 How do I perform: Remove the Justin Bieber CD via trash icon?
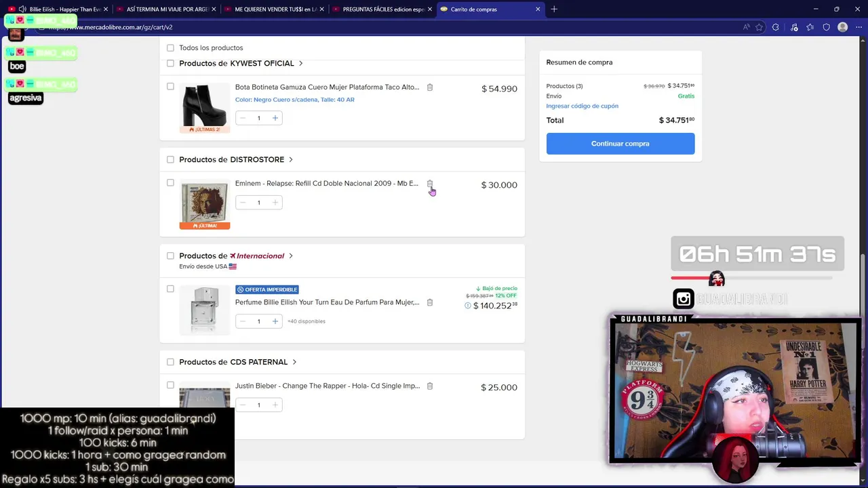pyautogui.click(x=429, y=386)
